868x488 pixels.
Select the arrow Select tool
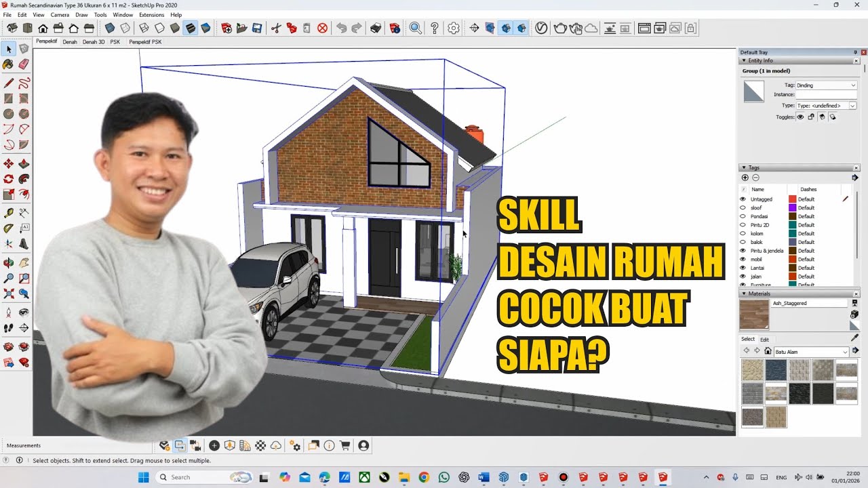[9, 49]
